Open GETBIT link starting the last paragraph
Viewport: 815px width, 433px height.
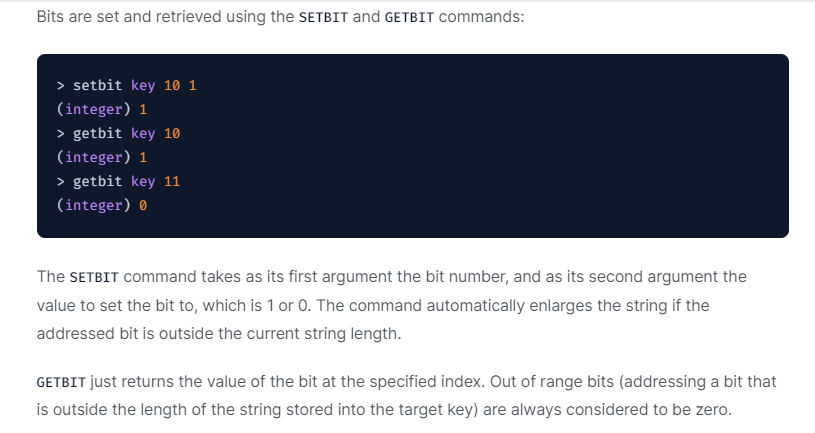[62, 382]
